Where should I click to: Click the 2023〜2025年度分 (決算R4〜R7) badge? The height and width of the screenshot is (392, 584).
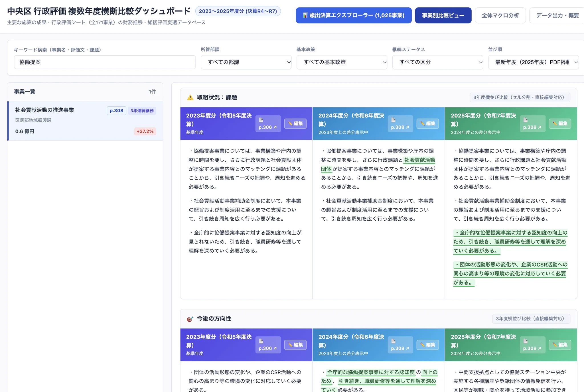pos(238,11)
